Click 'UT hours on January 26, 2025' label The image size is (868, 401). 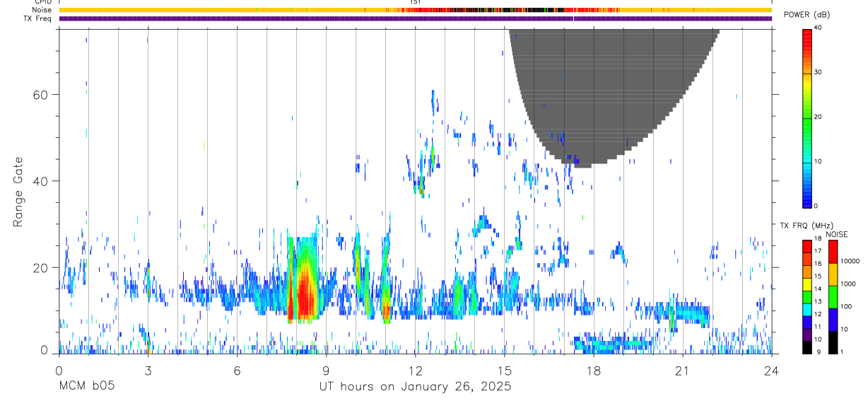pyautogui.click(x=414, y=387)
